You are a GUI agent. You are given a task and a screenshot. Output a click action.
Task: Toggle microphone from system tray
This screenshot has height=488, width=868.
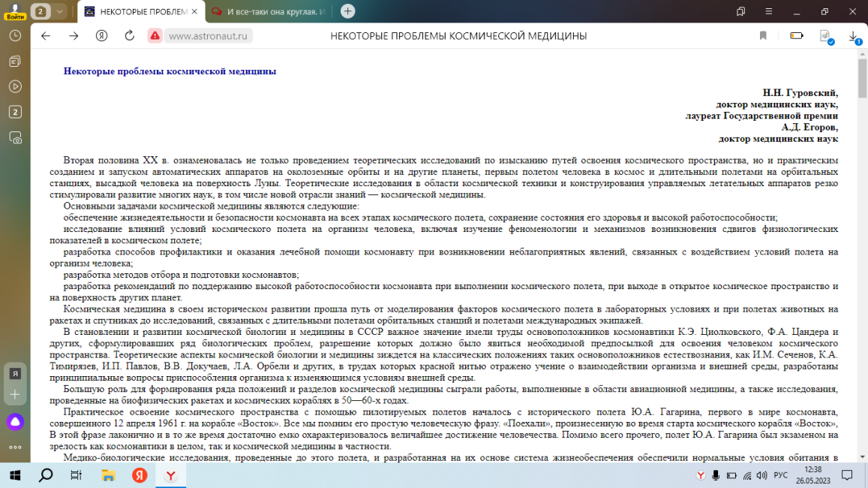pyautogui.click(x=716, y=475)
